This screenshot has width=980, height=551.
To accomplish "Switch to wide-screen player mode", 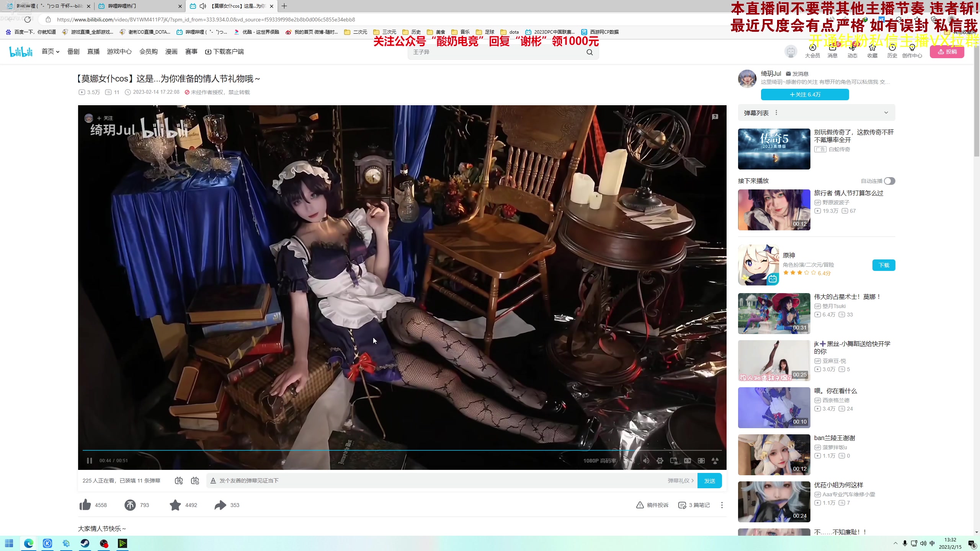I will pyautogui.click(x=688, y=461).
